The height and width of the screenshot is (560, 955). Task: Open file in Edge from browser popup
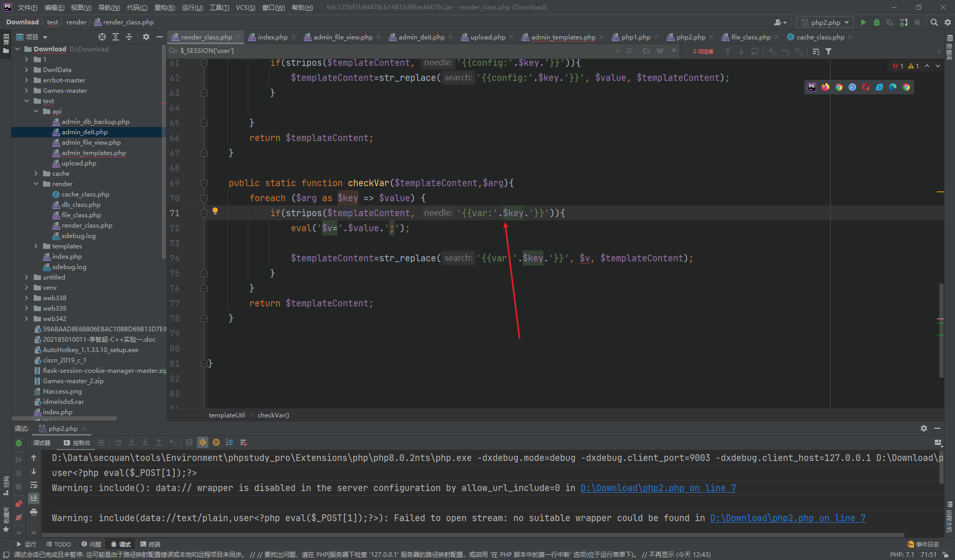(893, 87)
